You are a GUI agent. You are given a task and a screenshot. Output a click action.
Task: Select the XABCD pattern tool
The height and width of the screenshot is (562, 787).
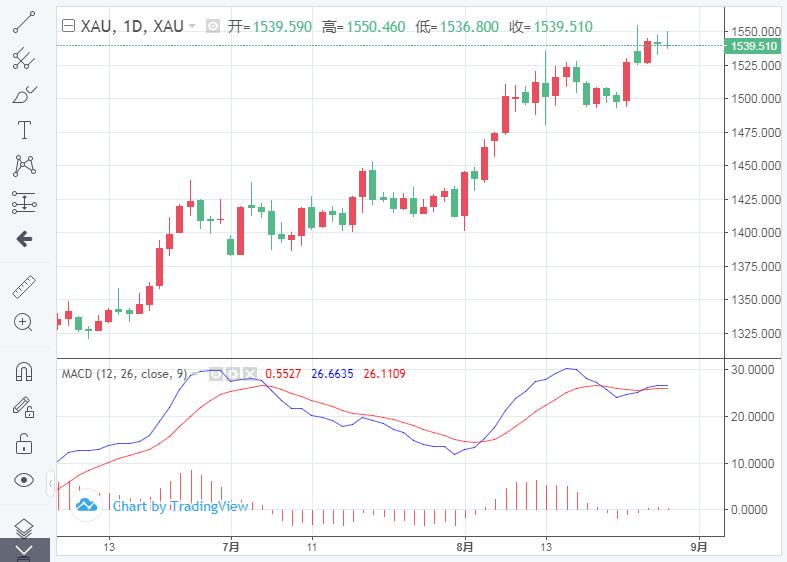[24, 166]
